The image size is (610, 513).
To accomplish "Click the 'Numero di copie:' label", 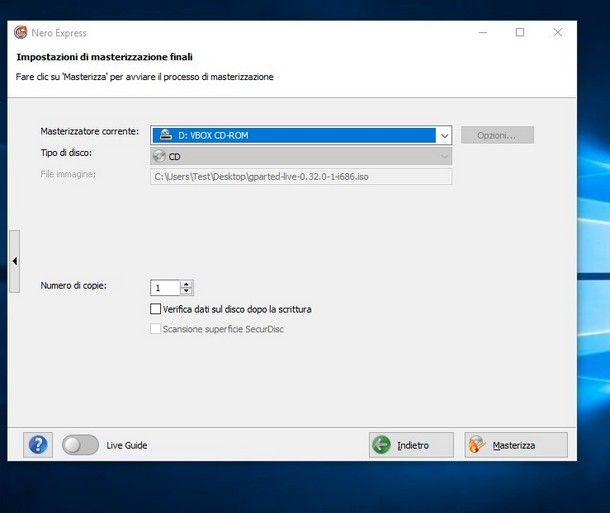I will (x=74, y=285).
